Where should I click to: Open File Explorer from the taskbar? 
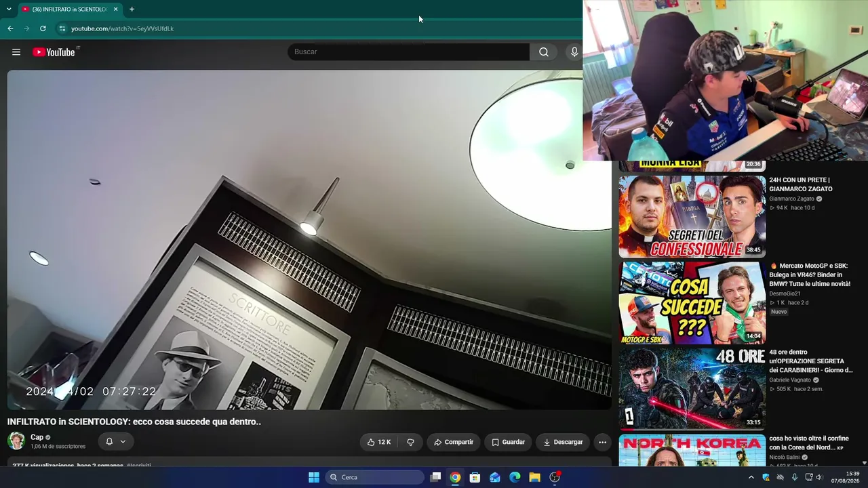tap(534, 477)
